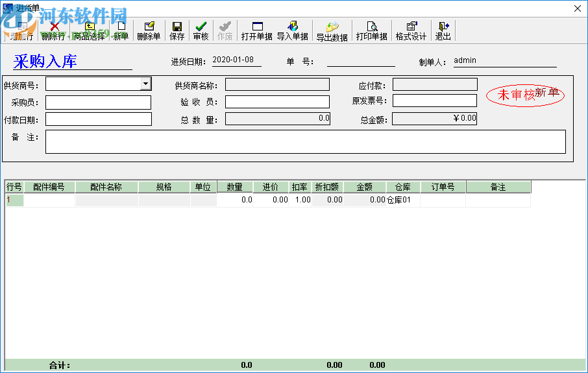The image size is (588, 373).
Task: Click the 折扣额 column header
Action: point(327,187)
